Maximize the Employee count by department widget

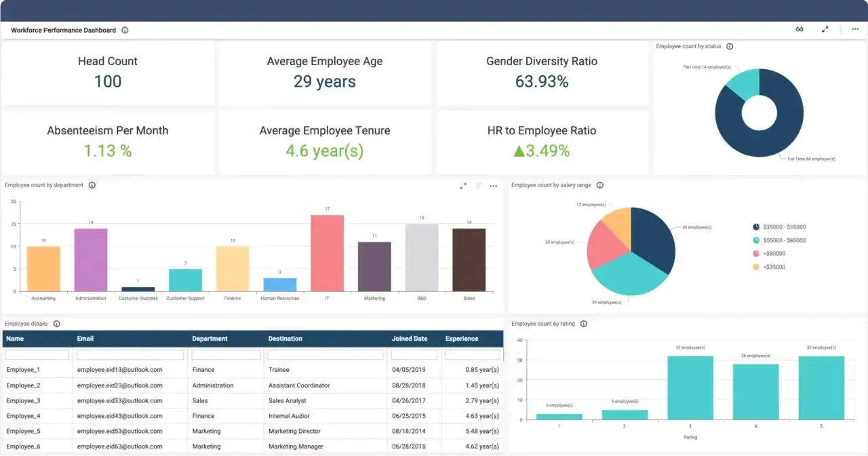pyautogui.click(x=463, y=186)
